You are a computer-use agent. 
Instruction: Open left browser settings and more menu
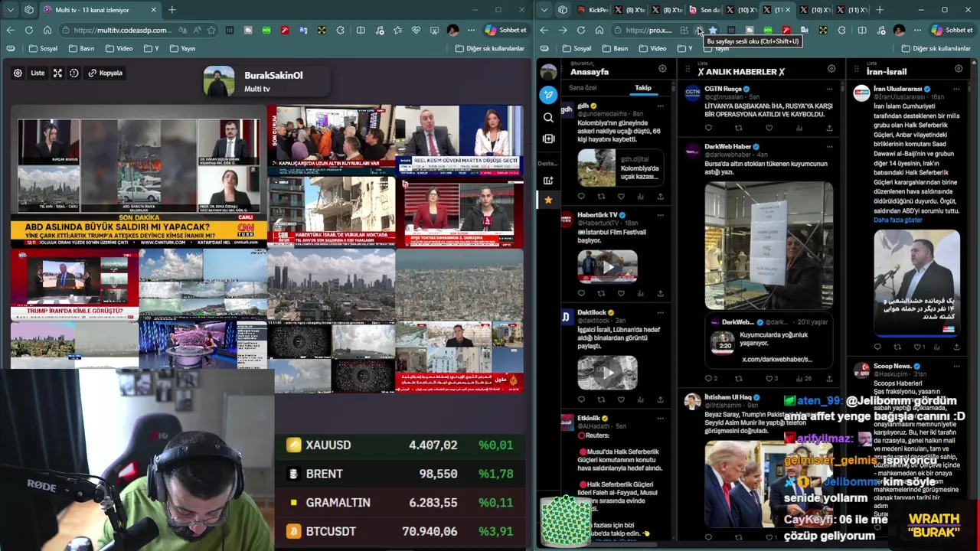coord(472,30)
